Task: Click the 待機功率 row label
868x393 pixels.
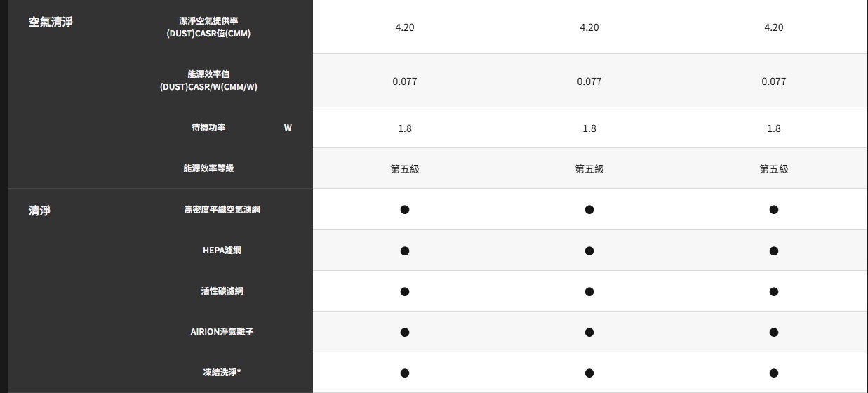Action: 208,128
